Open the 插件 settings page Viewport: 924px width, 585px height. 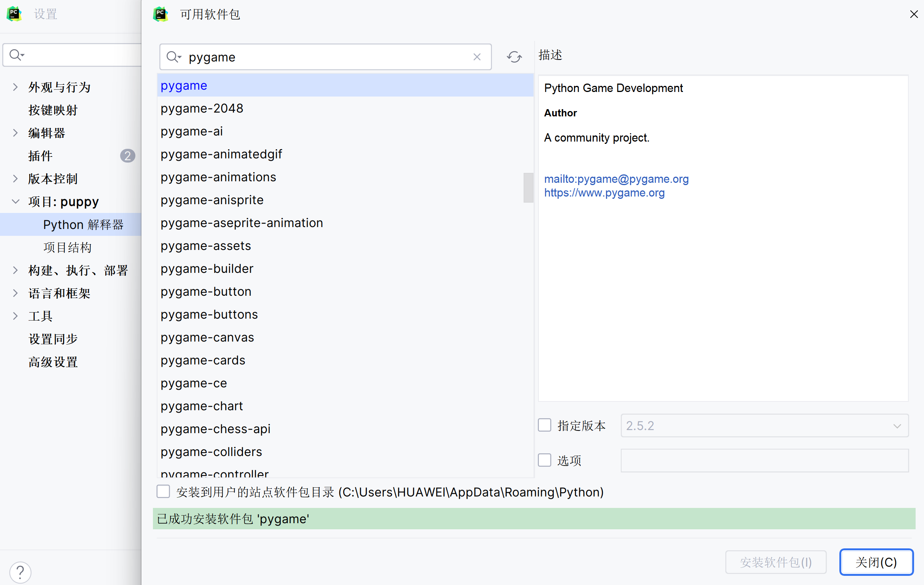click(40, 156)
